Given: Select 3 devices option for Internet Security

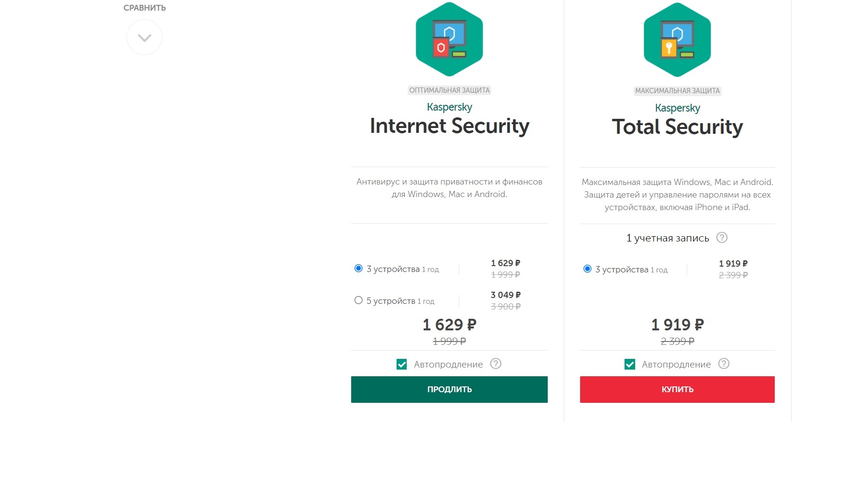Looking at the screenshot, I should tap(358, 269).
